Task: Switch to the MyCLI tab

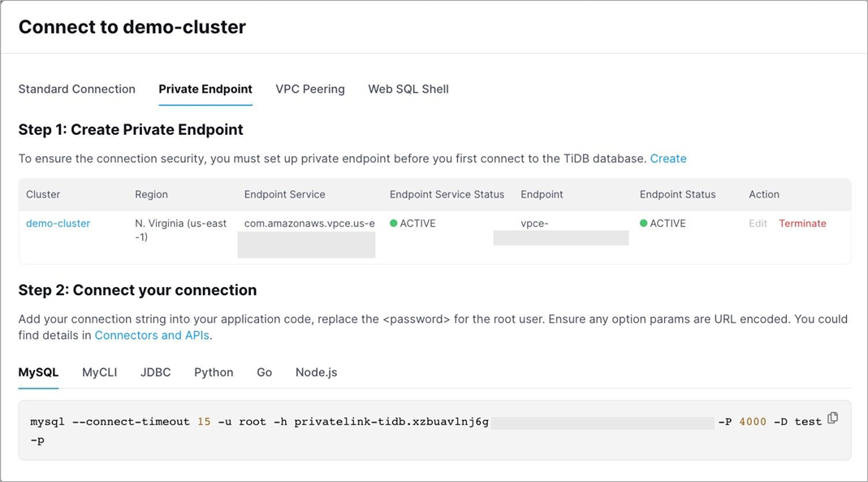Action: pyautogui.click(x=99, y=372)
